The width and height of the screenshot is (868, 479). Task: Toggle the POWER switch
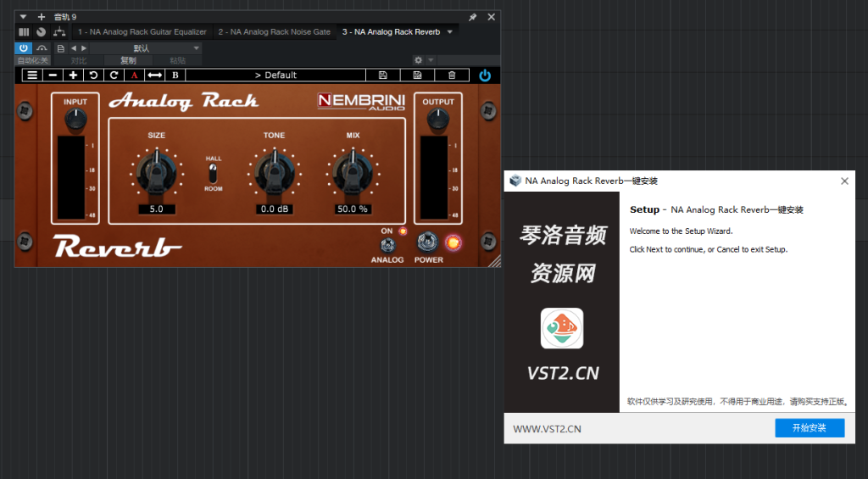point(427,242)
